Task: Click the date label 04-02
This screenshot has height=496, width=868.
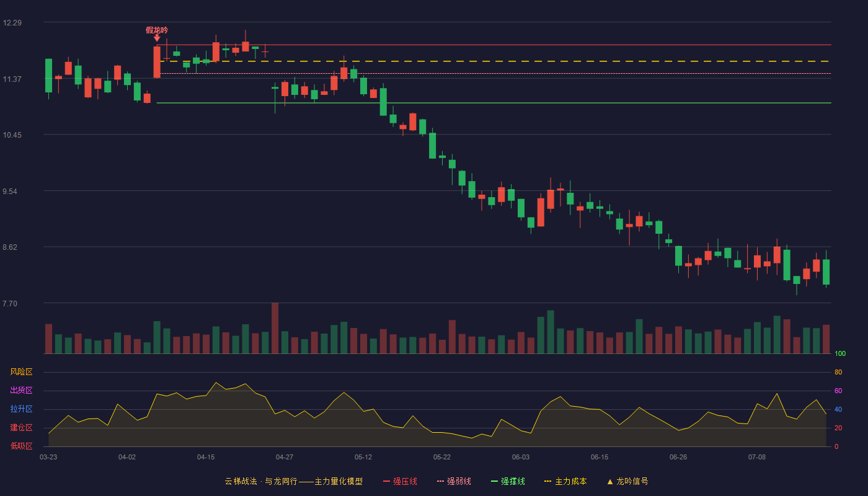Action: click(x=127, y=457)
